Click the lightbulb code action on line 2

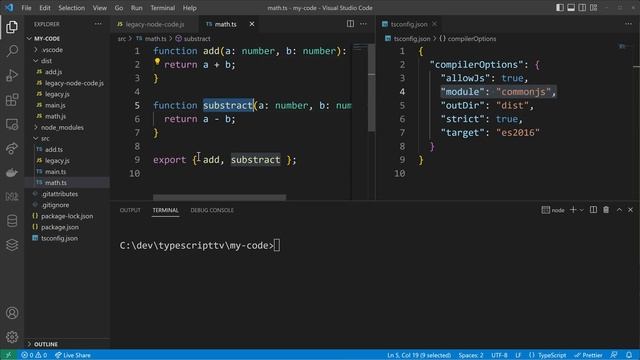[x=157, y=62]
